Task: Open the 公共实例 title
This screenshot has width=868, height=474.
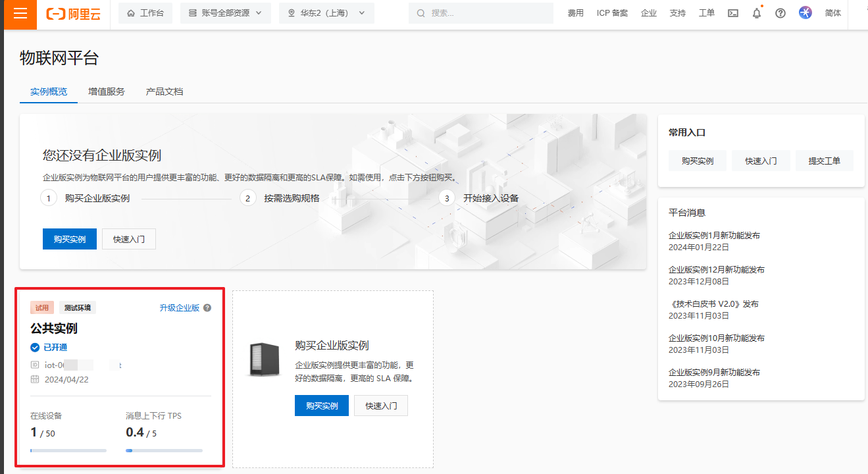Action: coord(54,328)
